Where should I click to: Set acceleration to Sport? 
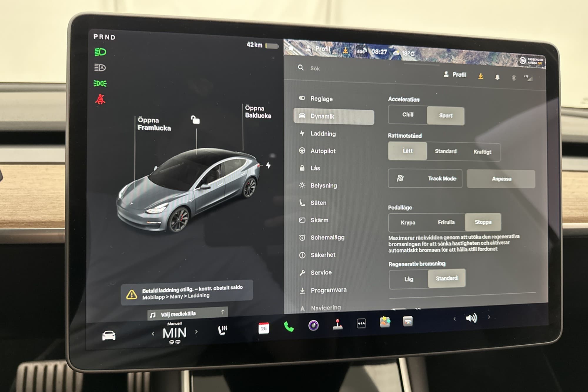click(445, 116)
